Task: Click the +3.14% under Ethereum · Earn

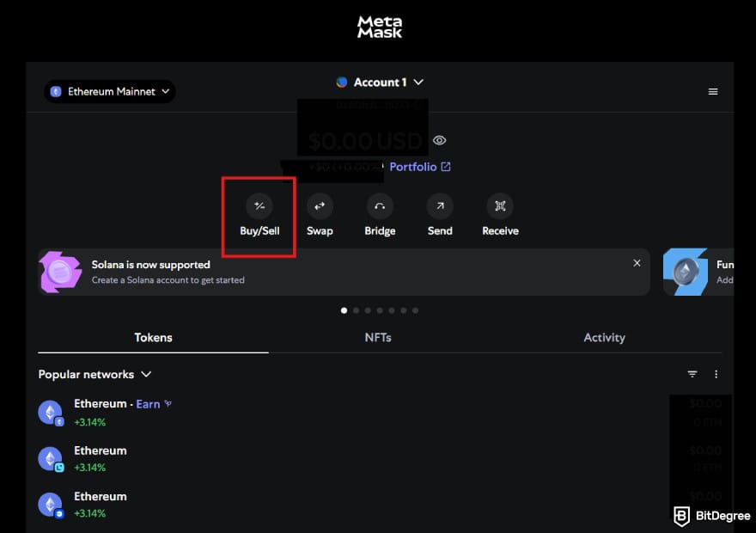Action: tap(89, 422)
